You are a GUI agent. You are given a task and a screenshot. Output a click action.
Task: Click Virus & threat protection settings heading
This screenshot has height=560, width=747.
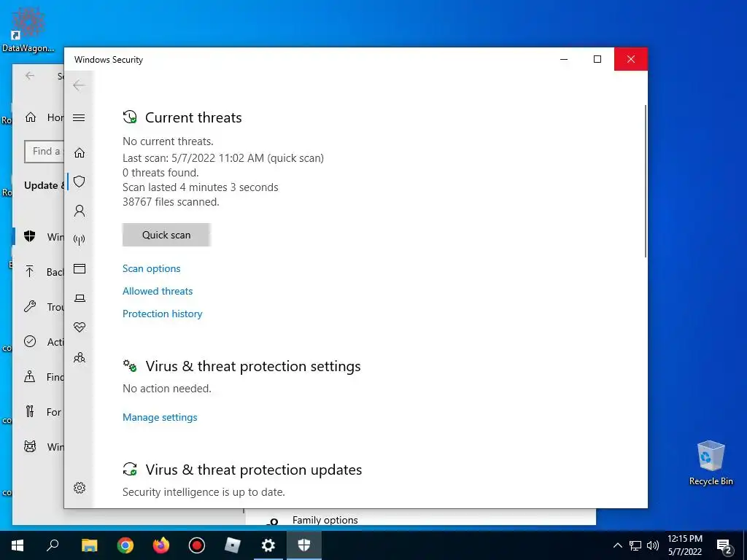pos(253,366)
